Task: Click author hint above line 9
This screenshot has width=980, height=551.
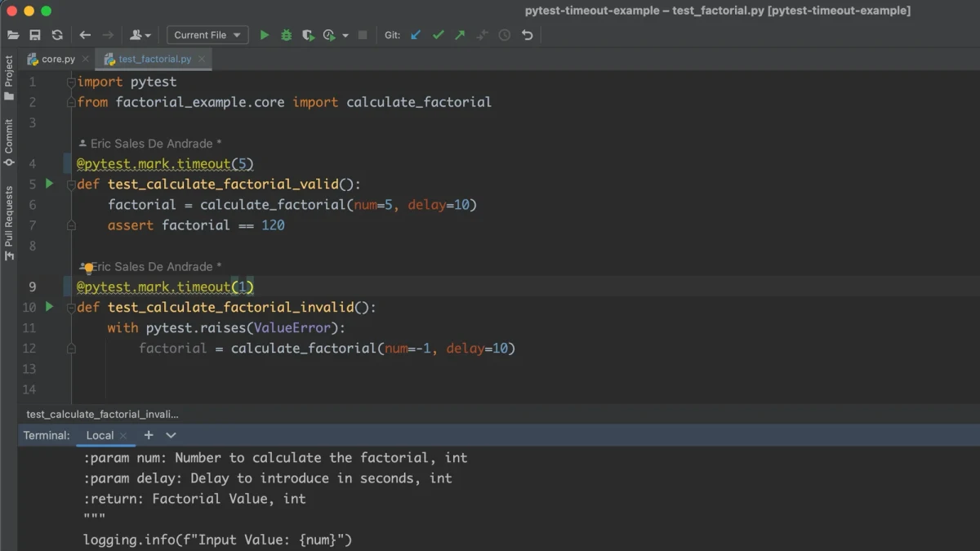Action: pos(150,267)
